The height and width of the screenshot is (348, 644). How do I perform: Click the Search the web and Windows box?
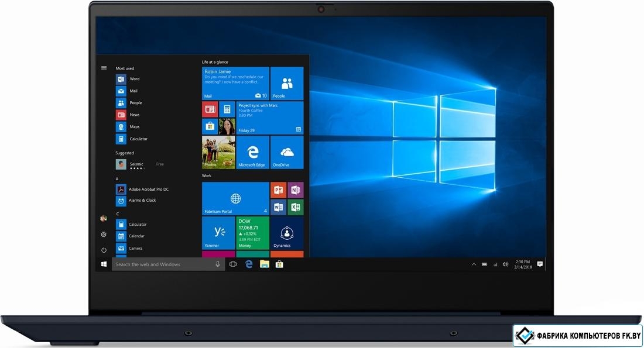[x=168, y=264]
